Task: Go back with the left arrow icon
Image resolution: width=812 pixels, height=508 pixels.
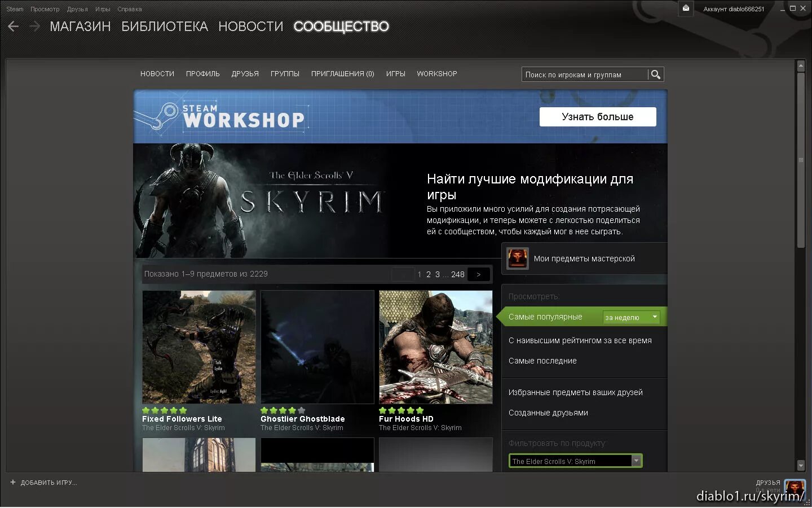Action: coord(13,27)
